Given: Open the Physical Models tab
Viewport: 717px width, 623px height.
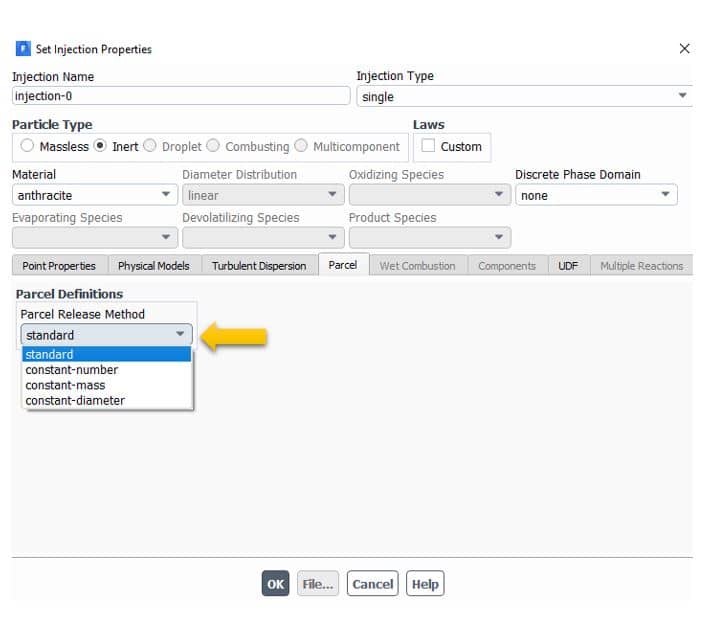Looking at the screenshot, I should [x=153, y=266].
